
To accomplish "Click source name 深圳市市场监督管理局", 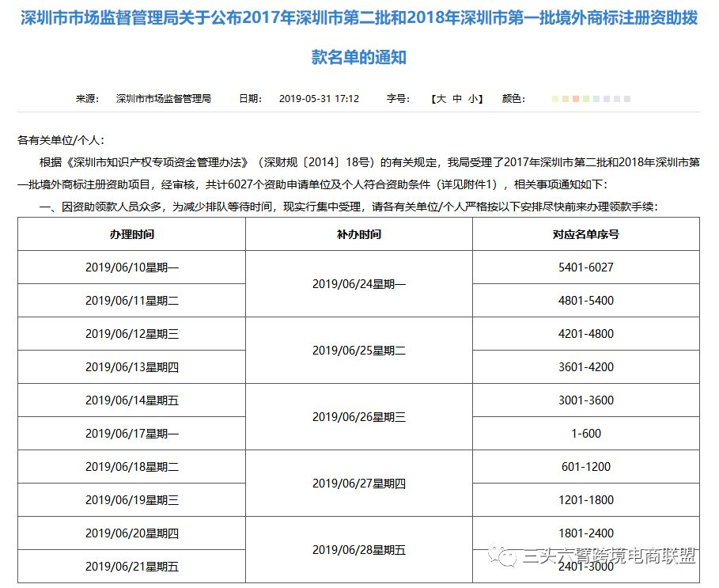I will (163, 99).
